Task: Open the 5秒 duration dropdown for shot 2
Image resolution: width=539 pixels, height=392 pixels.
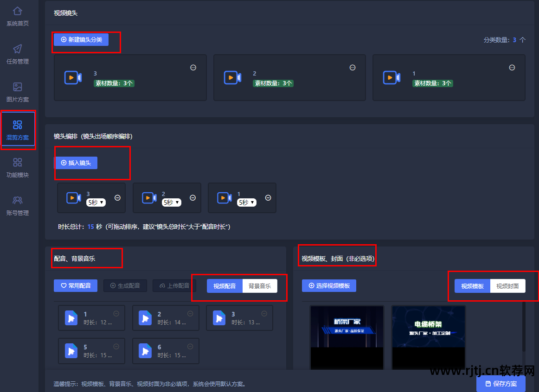Action: point(171,202)
